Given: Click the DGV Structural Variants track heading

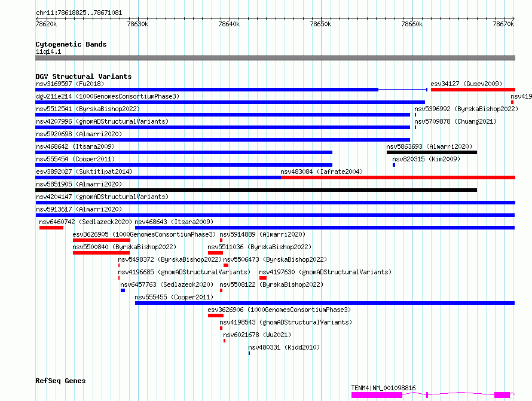Looking at the screenshot, I should (x=84, y=76).
